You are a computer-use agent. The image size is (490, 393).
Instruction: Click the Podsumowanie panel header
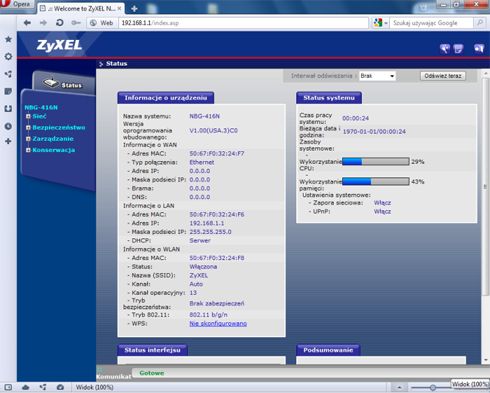(x=328, y=350)
